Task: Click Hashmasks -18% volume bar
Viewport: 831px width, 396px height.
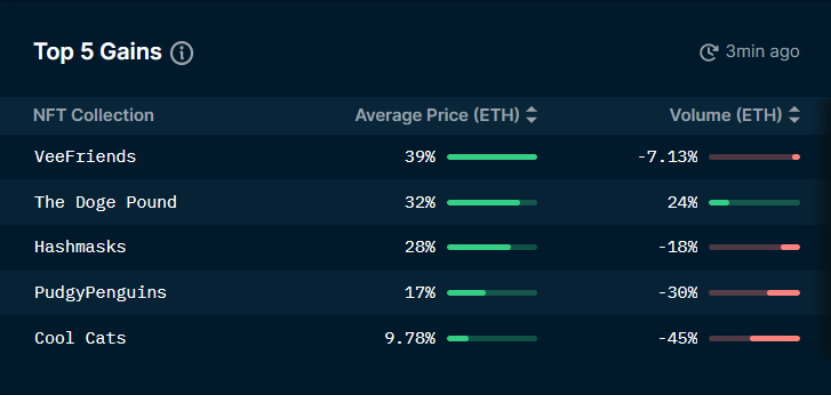Action: pos(754,248)
